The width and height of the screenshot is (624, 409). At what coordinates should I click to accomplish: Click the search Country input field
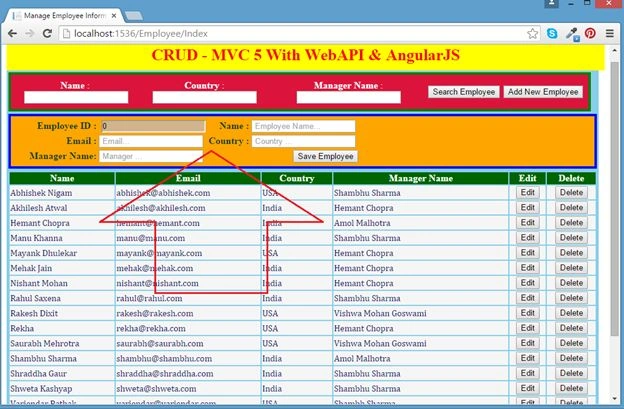click(205, 97)
